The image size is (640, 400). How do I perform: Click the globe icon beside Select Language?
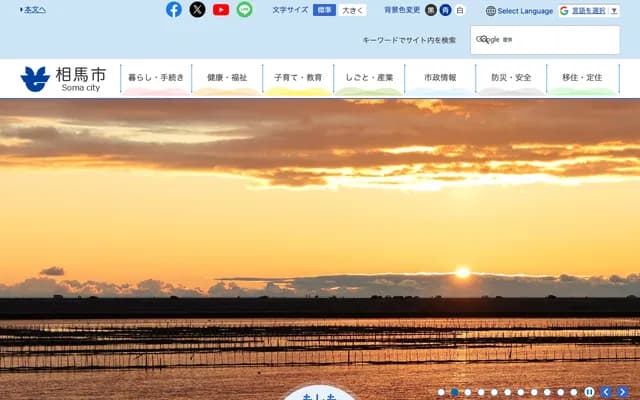click(x=491, y=11)
